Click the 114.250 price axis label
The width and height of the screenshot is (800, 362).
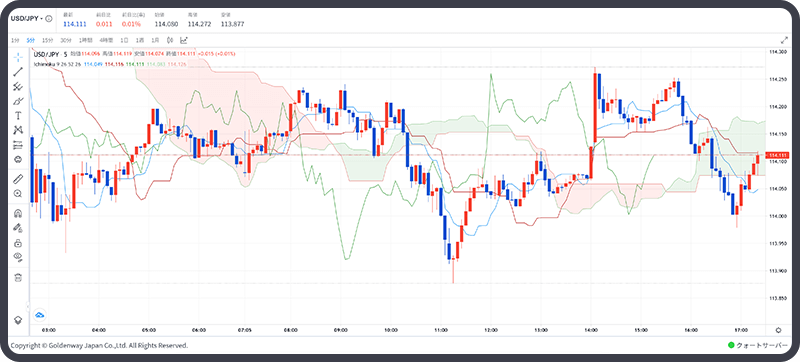pos(777,80)
